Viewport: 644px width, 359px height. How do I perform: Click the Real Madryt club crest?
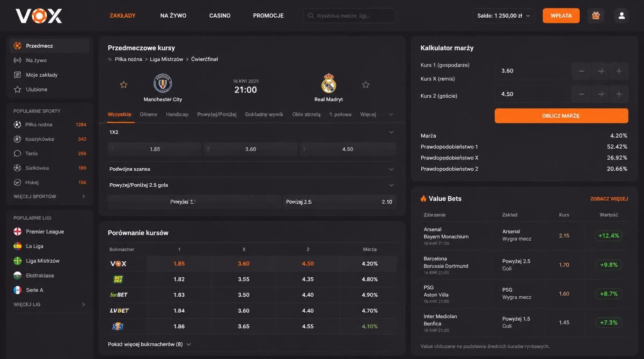(x=329, y=83)
